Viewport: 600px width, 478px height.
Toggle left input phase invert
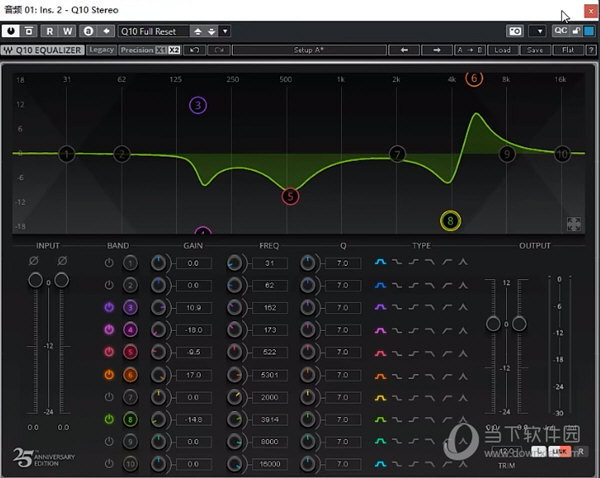pos(34,261)
